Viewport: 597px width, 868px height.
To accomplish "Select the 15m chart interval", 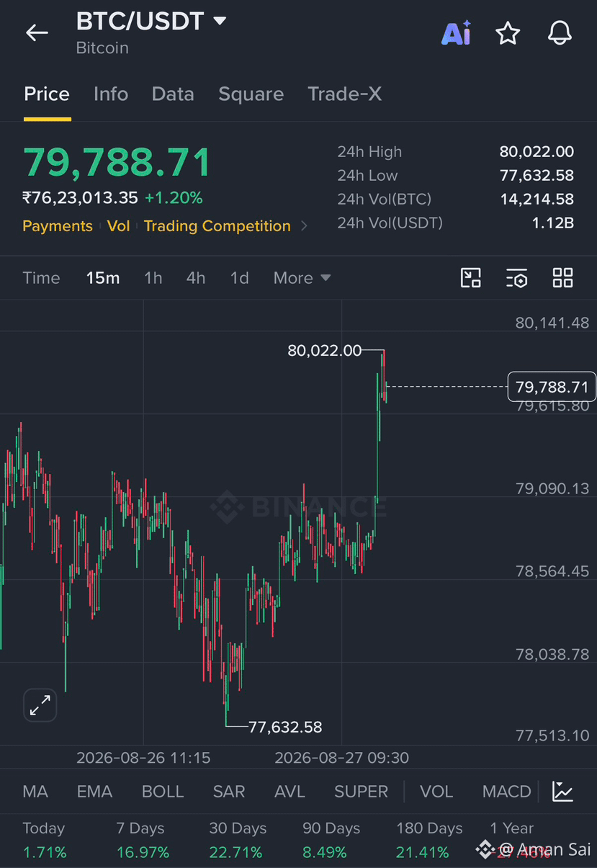I will [103, 278].
